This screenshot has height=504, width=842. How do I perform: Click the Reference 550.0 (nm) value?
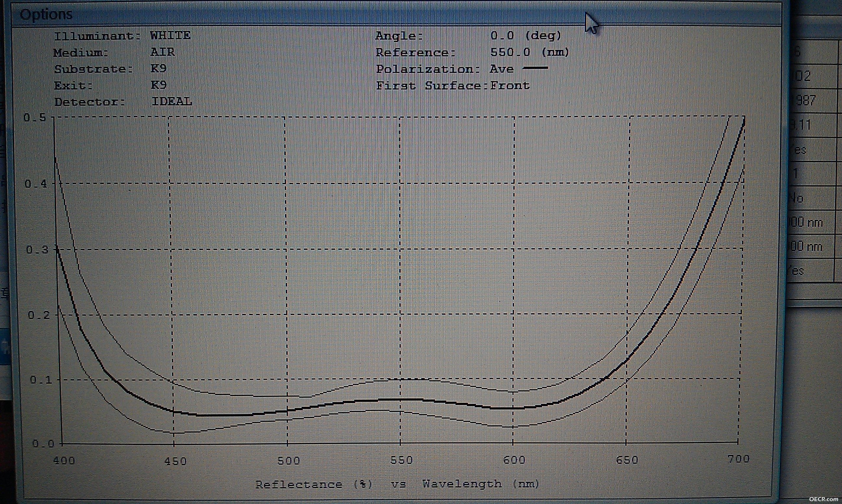click(529, 52)
